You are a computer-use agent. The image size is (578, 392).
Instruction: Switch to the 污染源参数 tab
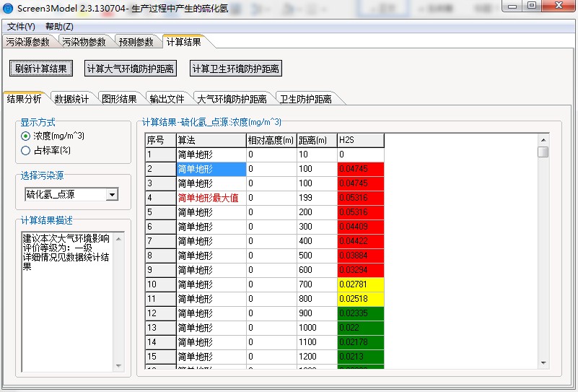point(28,42)
